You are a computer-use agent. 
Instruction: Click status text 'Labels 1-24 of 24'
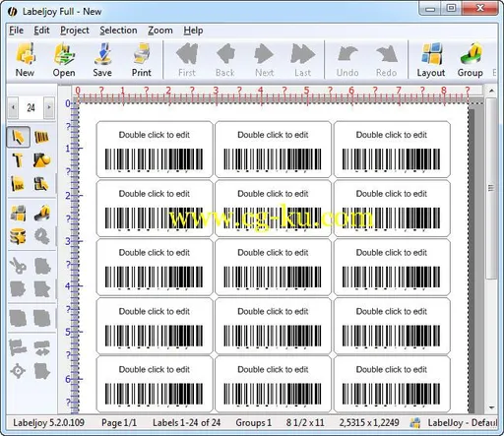(x=186, y=423)
